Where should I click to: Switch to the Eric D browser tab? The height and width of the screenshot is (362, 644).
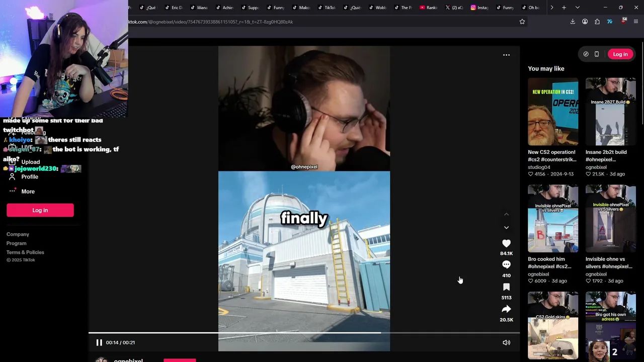coord(174,8)
